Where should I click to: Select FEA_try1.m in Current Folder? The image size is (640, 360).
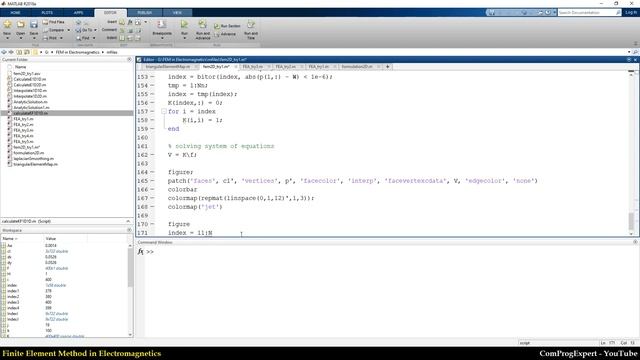tap(23, 119)
